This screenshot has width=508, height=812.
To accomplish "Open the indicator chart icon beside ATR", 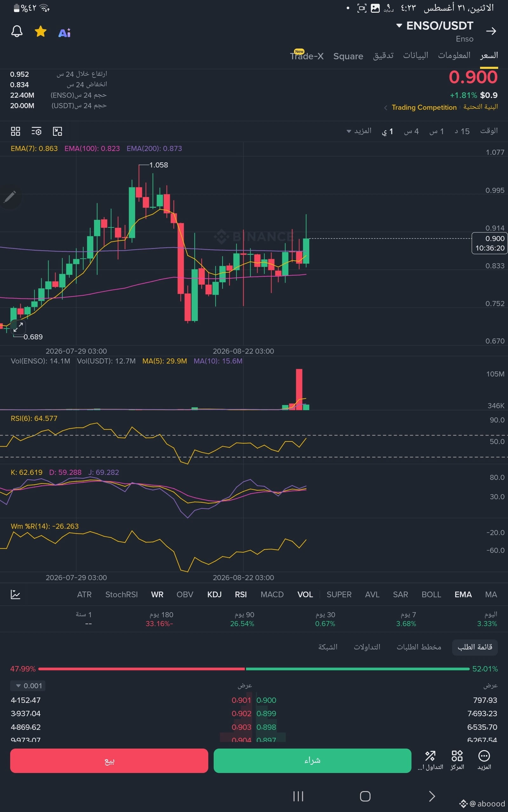I will [x=16, y=594].
